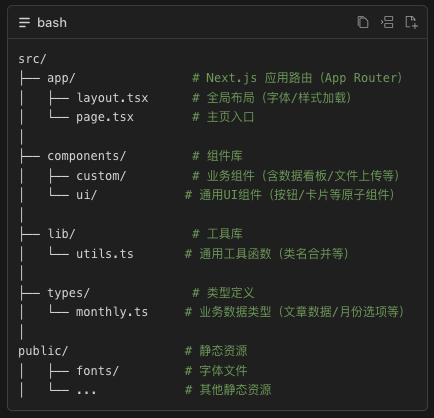
Task: Click the '主页入口' comment
Action: click(223, 117)
